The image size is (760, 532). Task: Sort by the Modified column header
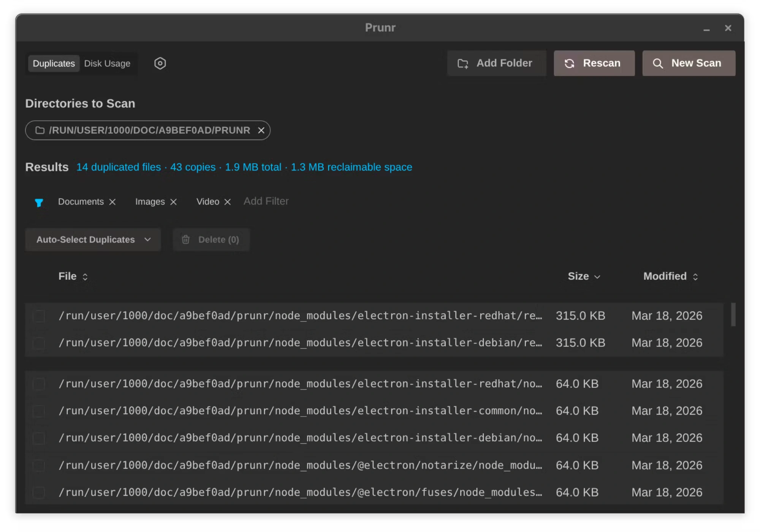pos(671,276)
